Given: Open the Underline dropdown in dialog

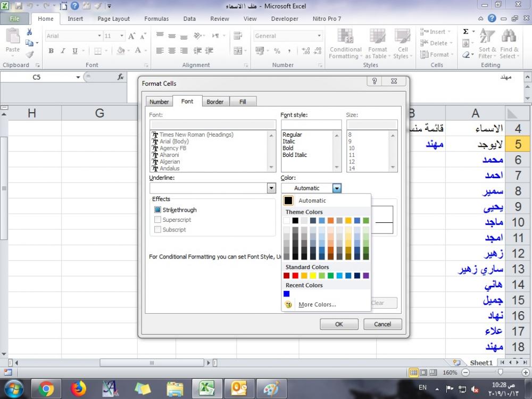Looking at the screenshot, I should (x=271, y=188).
